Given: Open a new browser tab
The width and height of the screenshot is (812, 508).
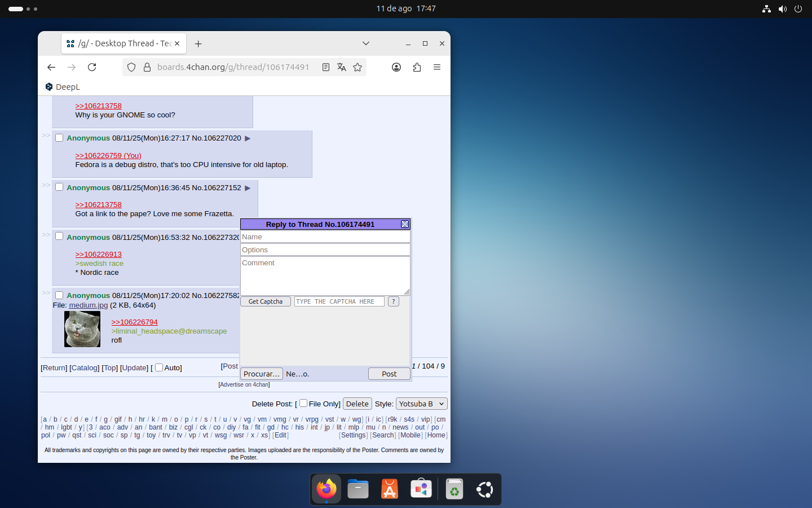Looking at the screenshot, I should coord(198,43).
